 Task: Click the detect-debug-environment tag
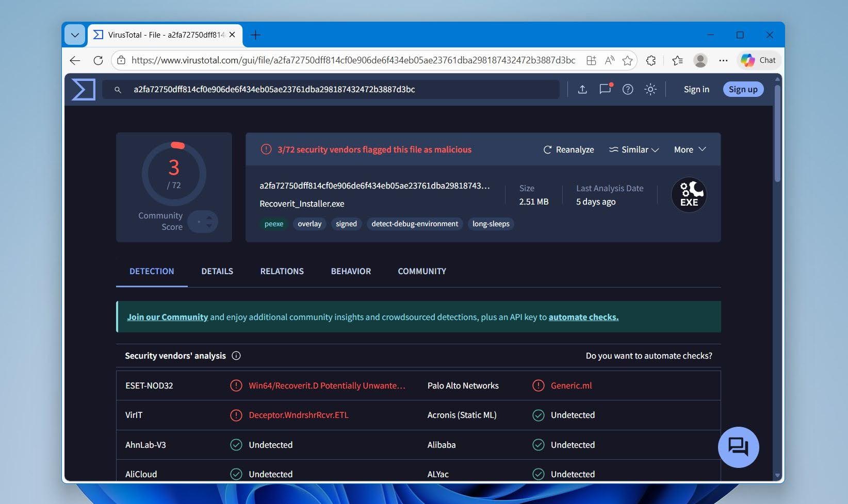pyautogui.click(x=415, y=224)
